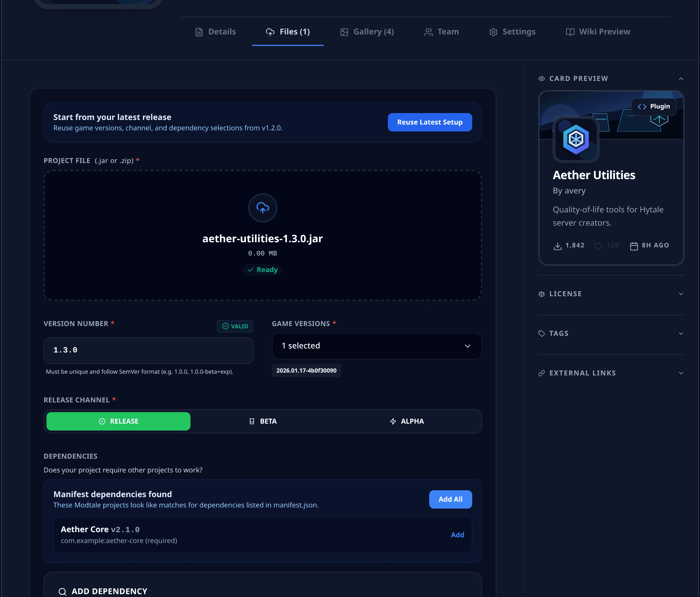Click the heart favorites icon
The height and width of the screenshot is (597, 700).
point(598,246)
